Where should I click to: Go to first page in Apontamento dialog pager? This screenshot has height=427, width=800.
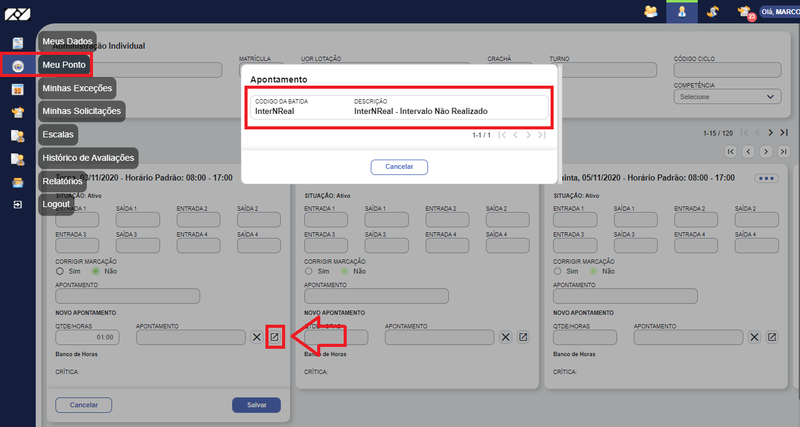coord(502,135)
